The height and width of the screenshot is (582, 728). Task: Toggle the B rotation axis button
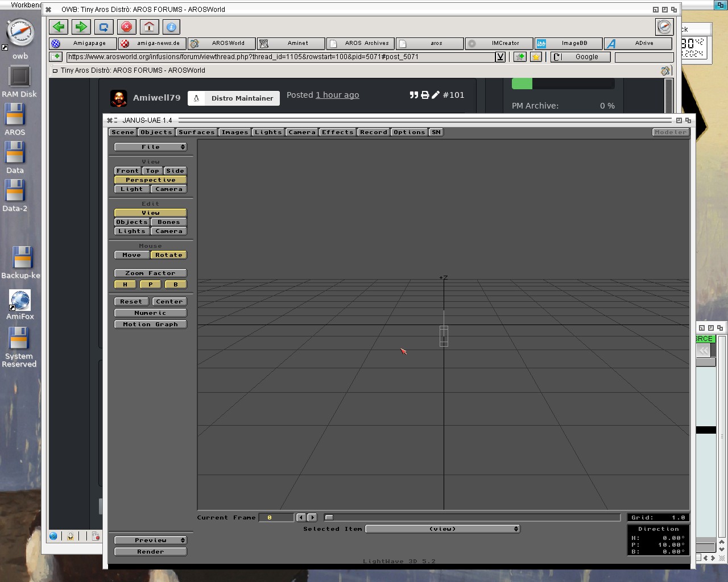[x=176, y=284]
